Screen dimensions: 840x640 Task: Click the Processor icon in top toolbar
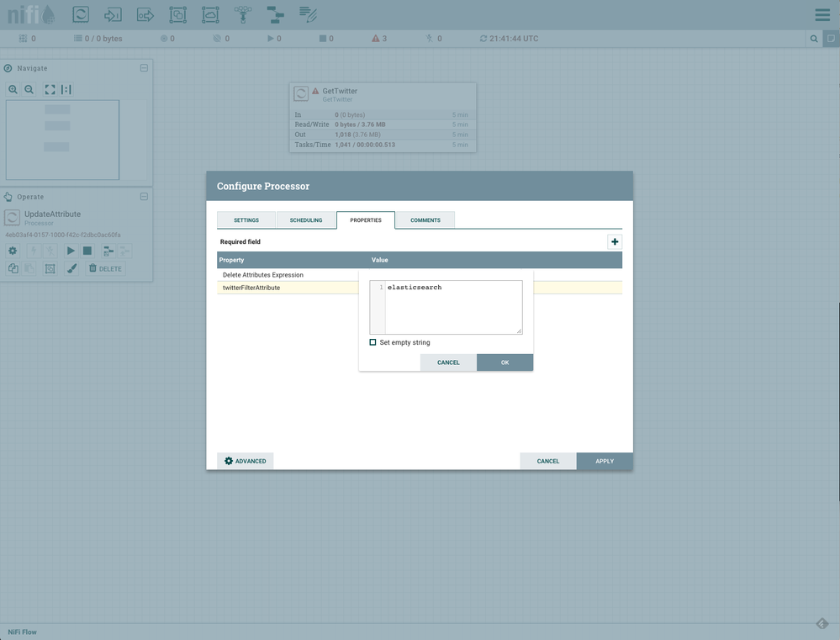pos(81,14)
